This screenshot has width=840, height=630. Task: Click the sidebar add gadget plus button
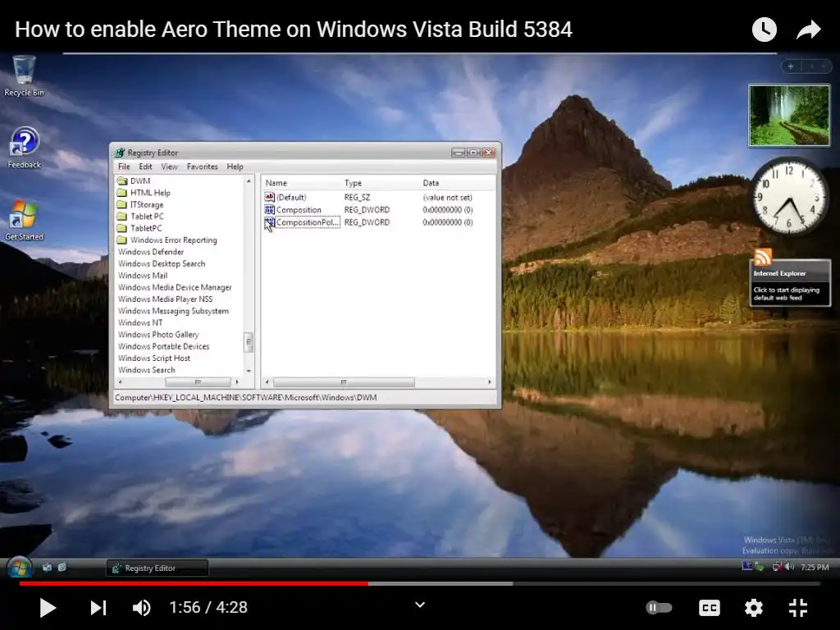(791, 66)
